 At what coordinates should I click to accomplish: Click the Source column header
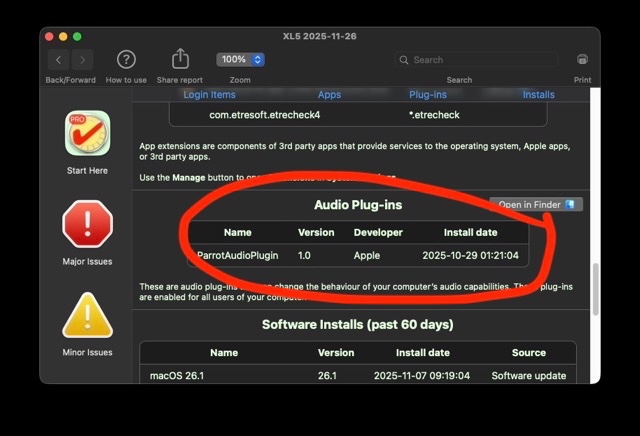point(529,353)
